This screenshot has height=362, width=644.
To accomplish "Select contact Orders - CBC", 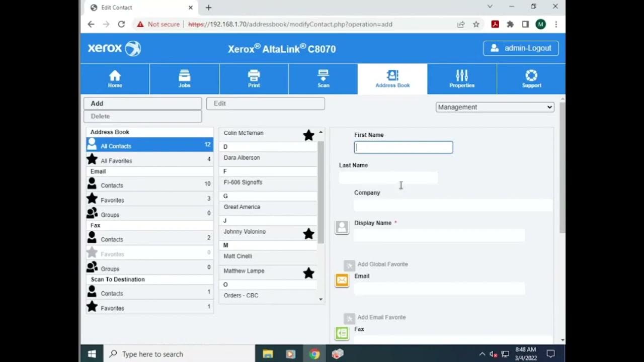I will tap(241, 296).
